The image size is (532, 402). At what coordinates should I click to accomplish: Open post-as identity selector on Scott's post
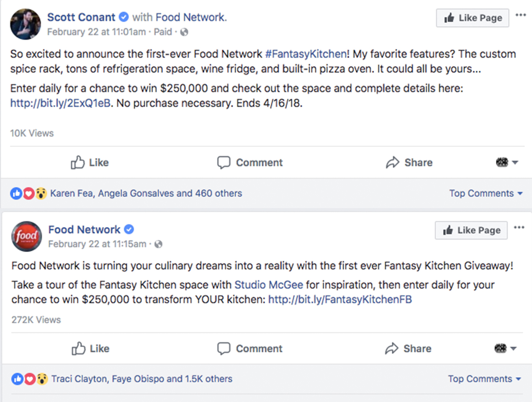[507, 162]
